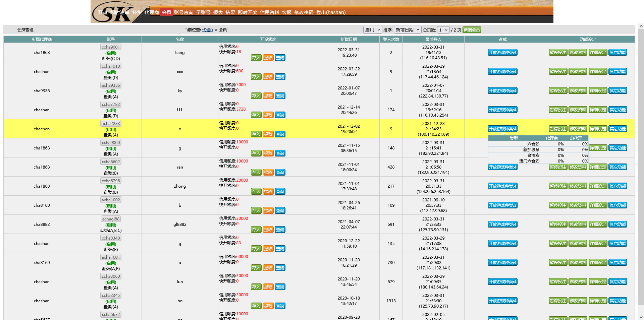Click the name cell zhong
Image resolution: width=644 pixels, height=320 pixels.
pos(180,186)
